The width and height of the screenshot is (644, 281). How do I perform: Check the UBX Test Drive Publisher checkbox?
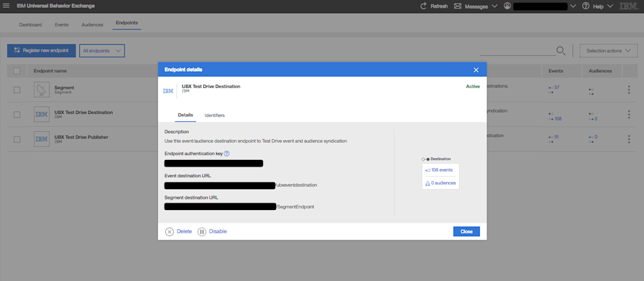click(x=17, y=139)
